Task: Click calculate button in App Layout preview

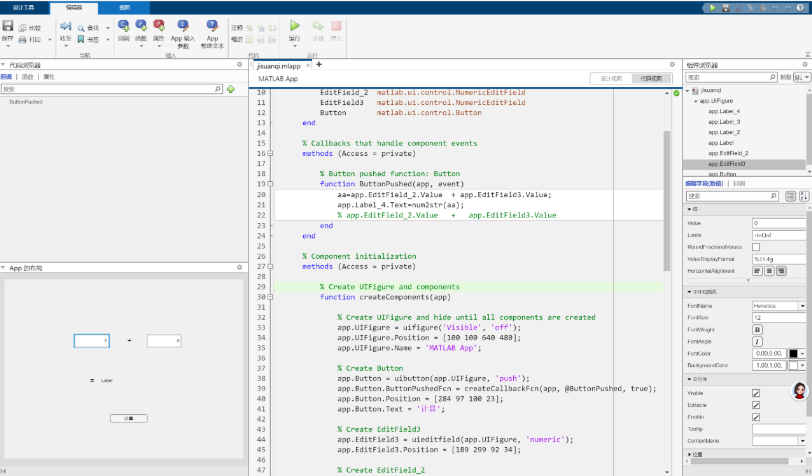Action: [129, 418]
